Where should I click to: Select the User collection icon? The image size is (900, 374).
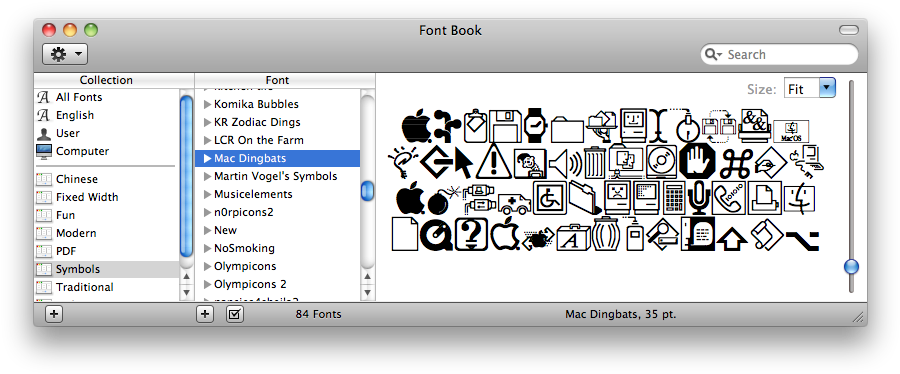click(x=44, y=134)
